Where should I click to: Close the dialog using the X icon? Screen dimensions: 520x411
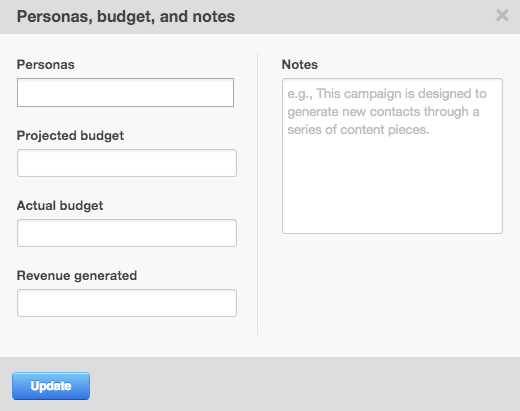pos(502,16)
